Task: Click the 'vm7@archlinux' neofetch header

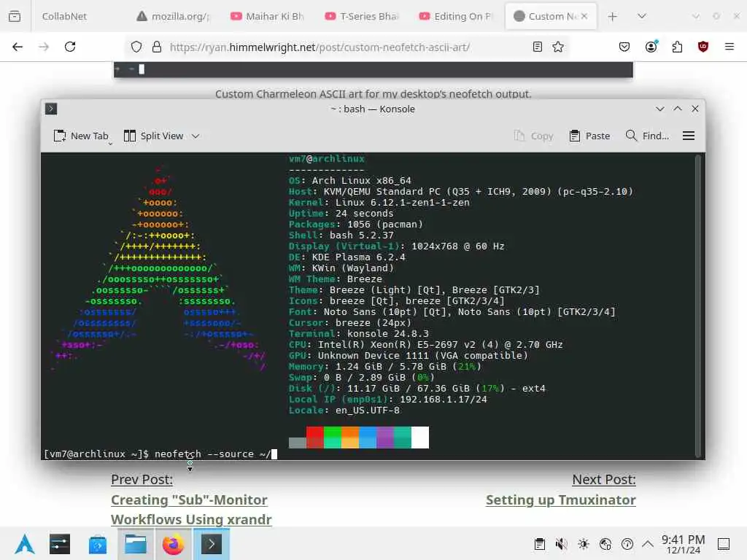Action: point(327,158)
